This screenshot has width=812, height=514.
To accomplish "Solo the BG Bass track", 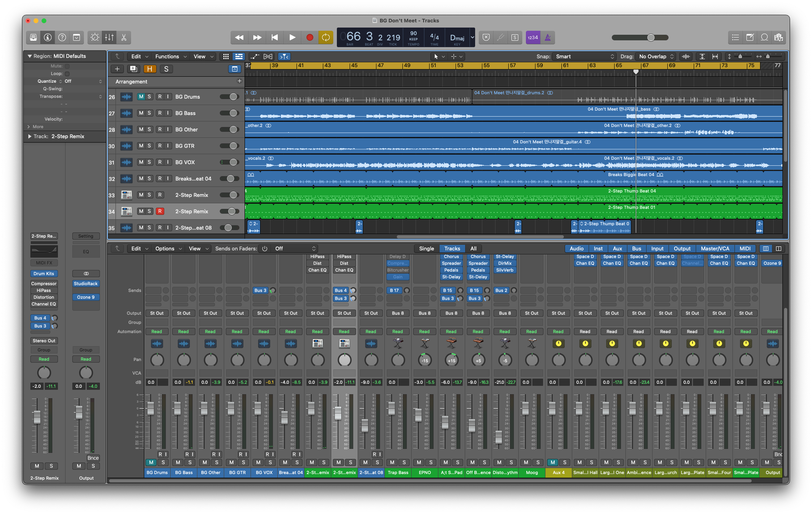I will (150, 113).
